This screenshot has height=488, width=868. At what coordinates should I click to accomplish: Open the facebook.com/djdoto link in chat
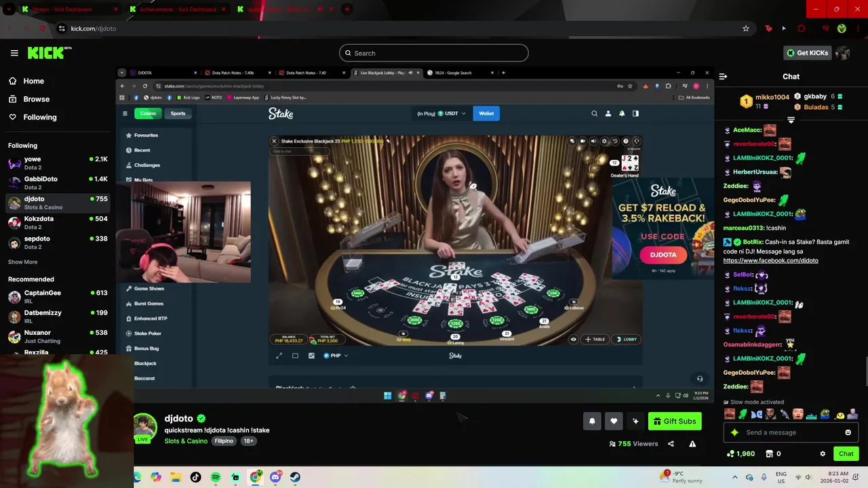point(770,260)
